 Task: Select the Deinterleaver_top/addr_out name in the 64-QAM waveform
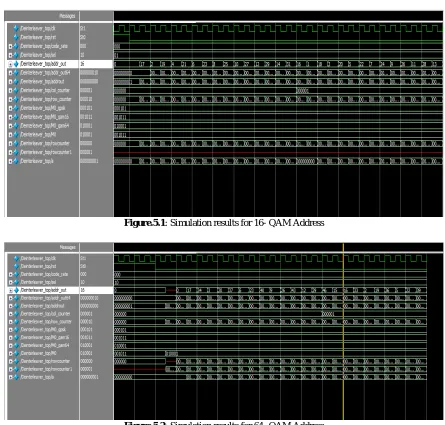pos(43,290)
